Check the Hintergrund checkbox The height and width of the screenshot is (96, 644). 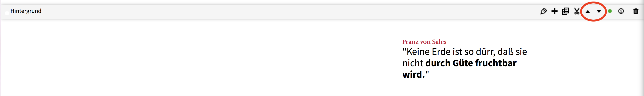[x=7, y=13]
